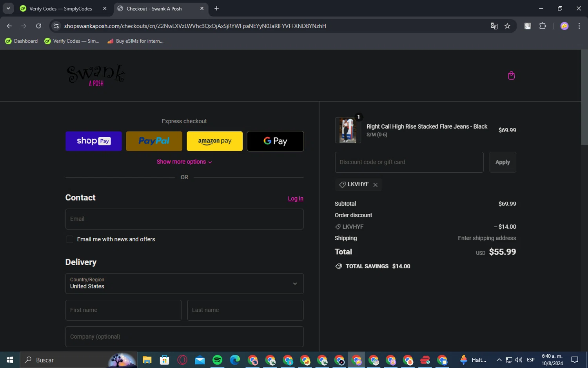Image resolution: width=588 pixels, height=368 pixels.
Task: Click the Log in link
Action: tap(296, 199)
